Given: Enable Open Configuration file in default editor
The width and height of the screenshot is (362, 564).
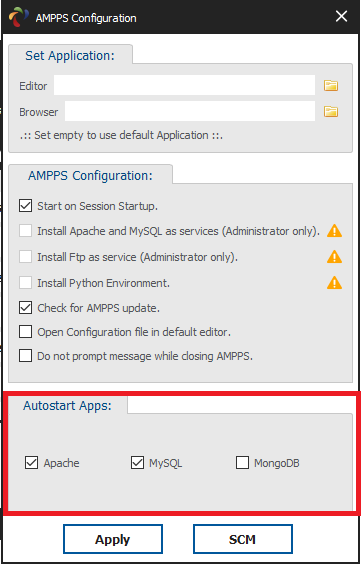Looking at the screenshot, I should pyautogui.click(x=26, y=332).
